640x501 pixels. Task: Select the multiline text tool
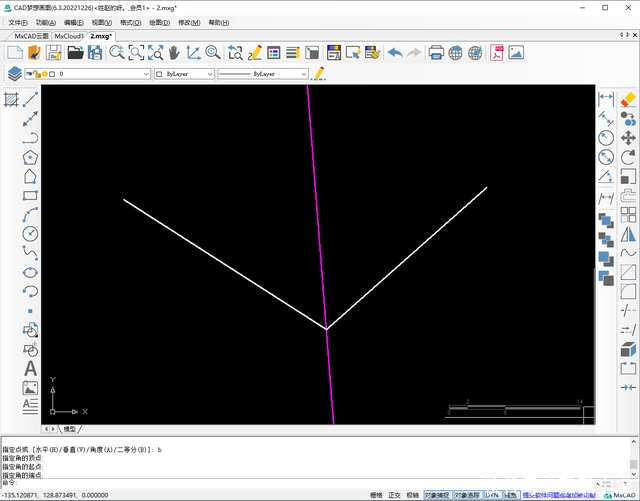(x=30, y=407)
